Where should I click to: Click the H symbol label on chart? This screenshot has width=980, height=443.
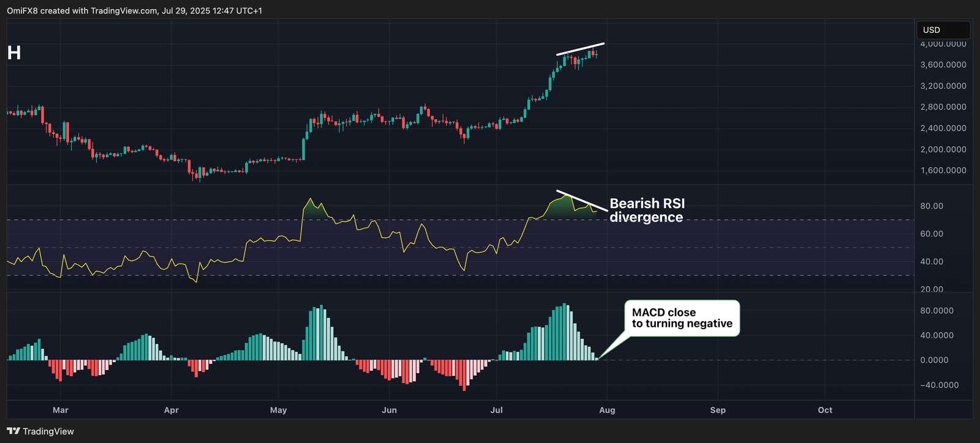coord(14,53)
